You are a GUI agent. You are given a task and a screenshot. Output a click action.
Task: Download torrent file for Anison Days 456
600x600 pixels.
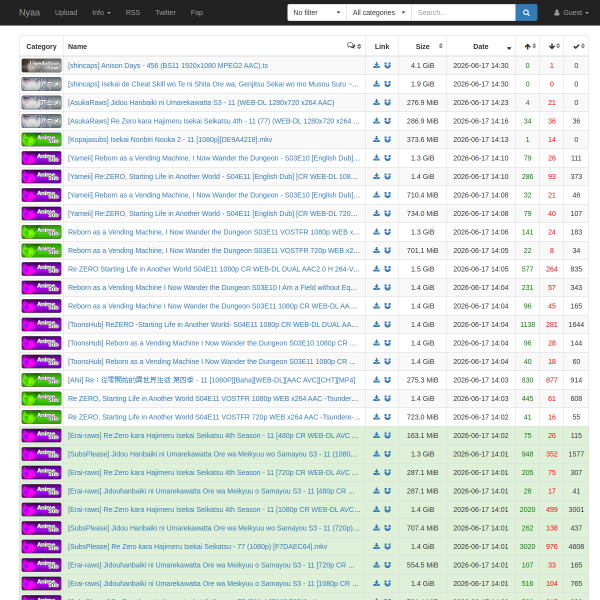pyautogui.click(x=377, y=65)
